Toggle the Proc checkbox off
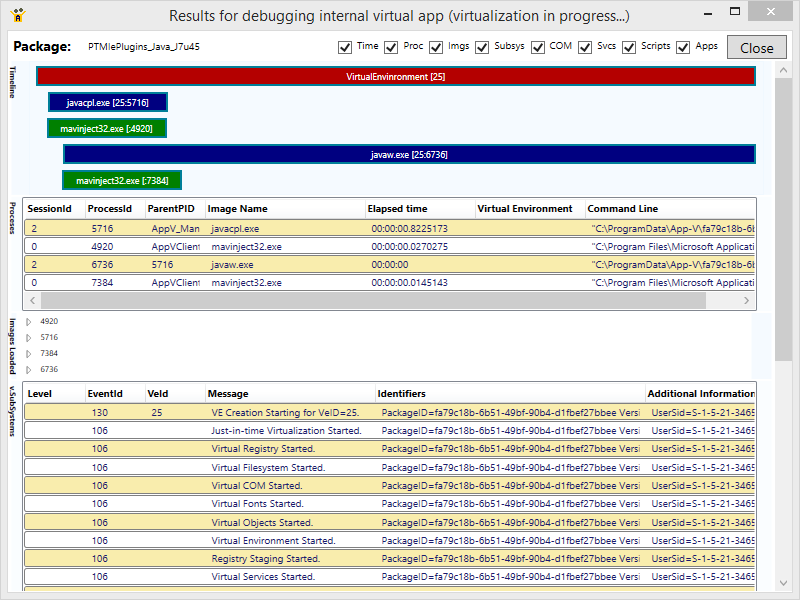Image resolution: width=800 pixels, height=600 pixels. pos(392,46)
